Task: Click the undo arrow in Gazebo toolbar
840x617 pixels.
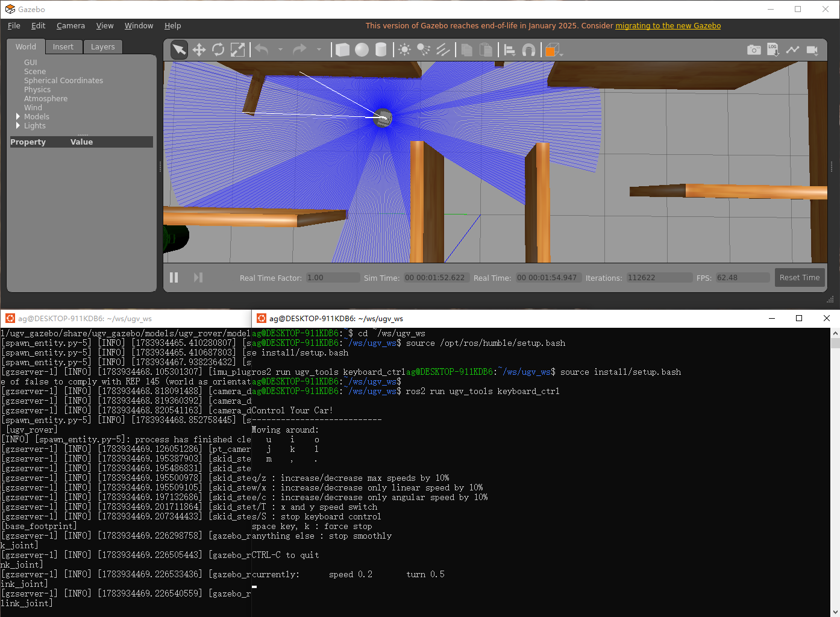Action: [x=262, y=49]
